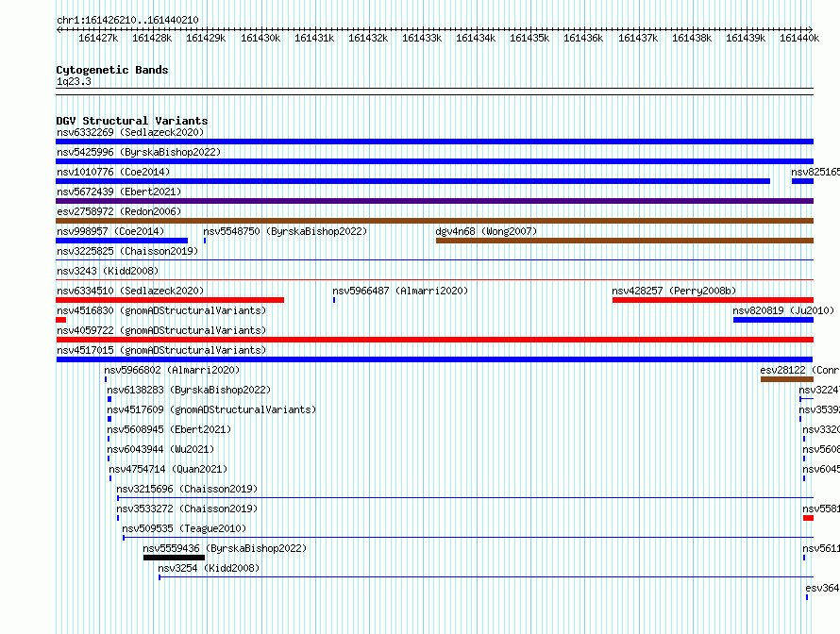Screen dimensions: 840x634
Task: Click the 161440k ruler tick label
Action: (799, 38)
